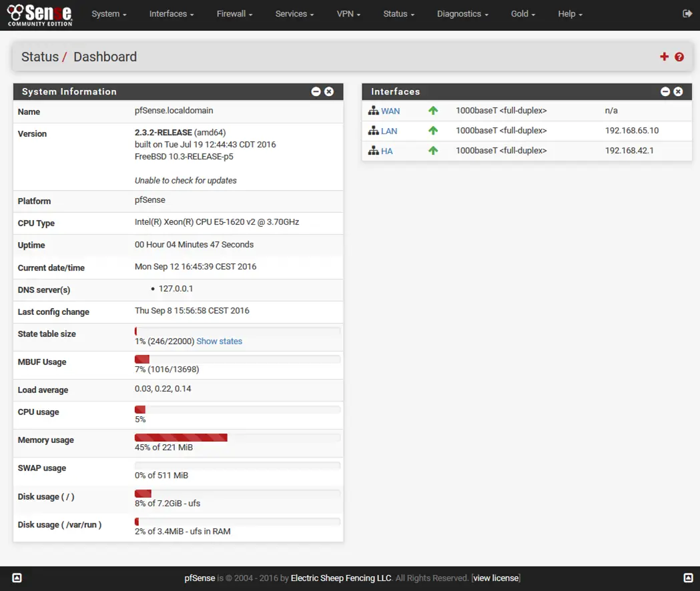Click the pfSense Community Edition logo
Viewport: 700px width, 591px height.
coord(40,15)
